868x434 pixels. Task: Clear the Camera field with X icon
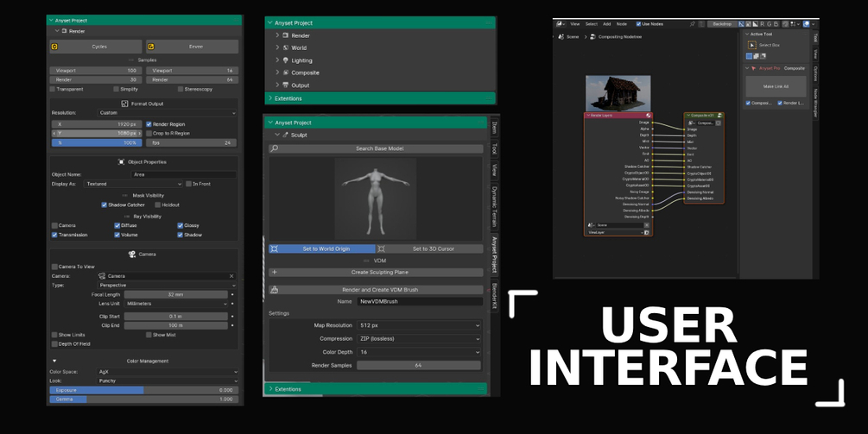231,276
